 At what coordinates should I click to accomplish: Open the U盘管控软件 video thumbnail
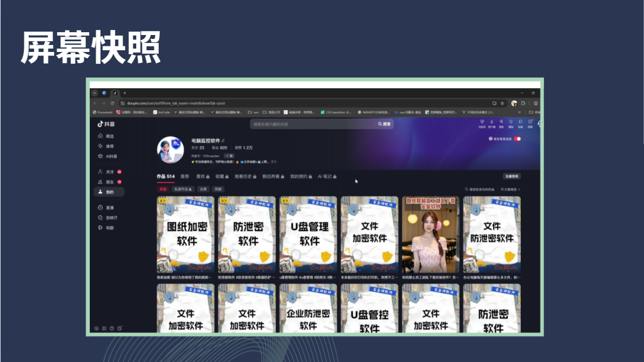point(369,308)
